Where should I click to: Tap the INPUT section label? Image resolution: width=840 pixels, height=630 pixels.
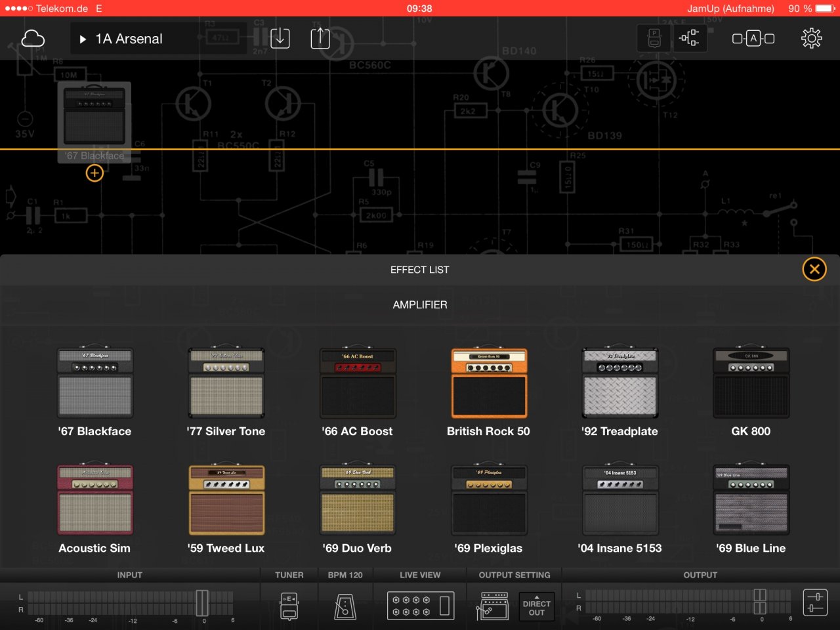point(130,575)
